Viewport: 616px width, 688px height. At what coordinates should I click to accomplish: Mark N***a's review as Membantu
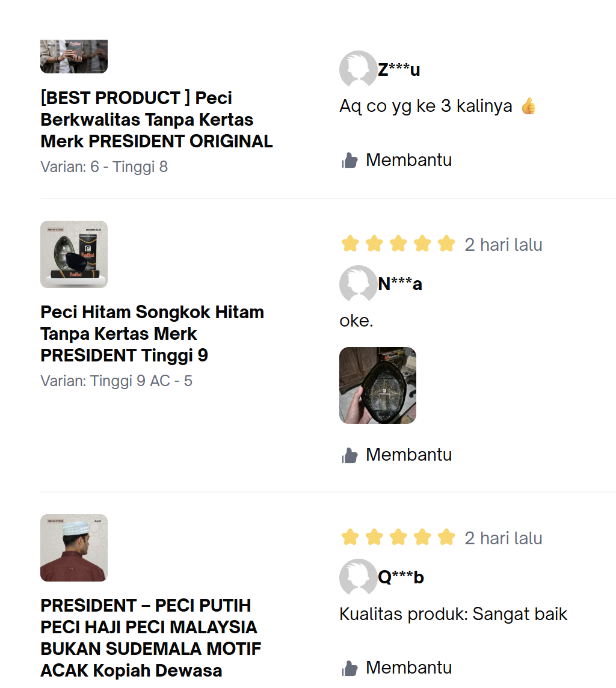[408, 455]
